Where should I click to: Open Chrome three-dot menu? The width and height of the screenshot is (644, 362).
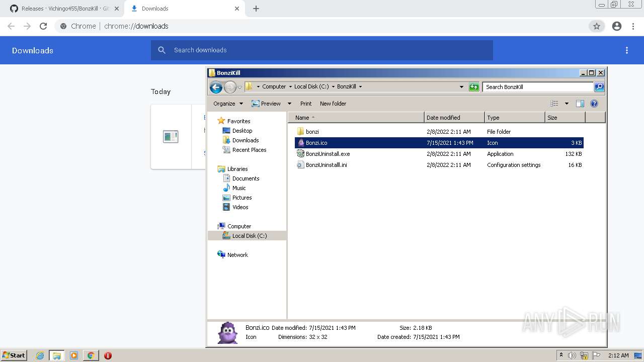tap(633, 26)
